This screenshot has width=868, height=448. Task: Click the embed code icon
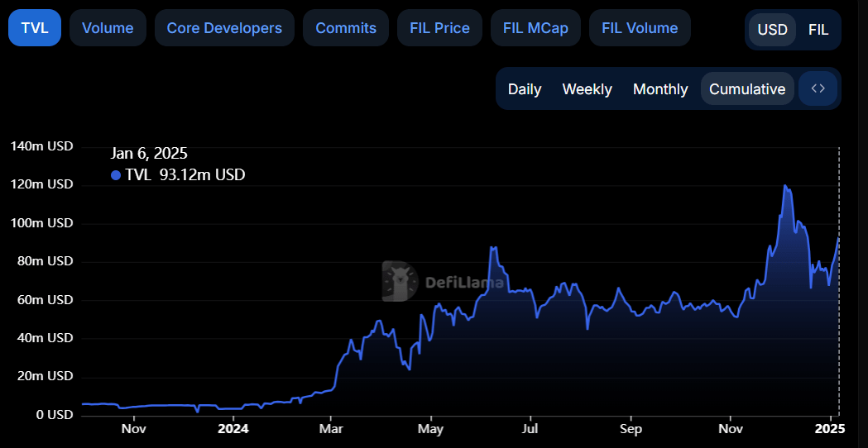click(x=818, y=88)
